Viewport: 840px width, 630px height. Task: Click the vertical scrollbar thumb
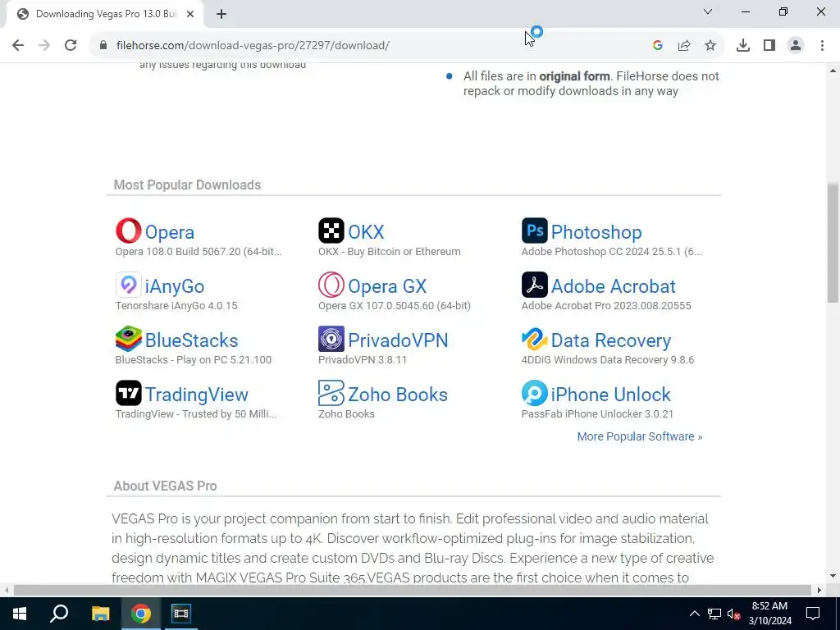833,243
